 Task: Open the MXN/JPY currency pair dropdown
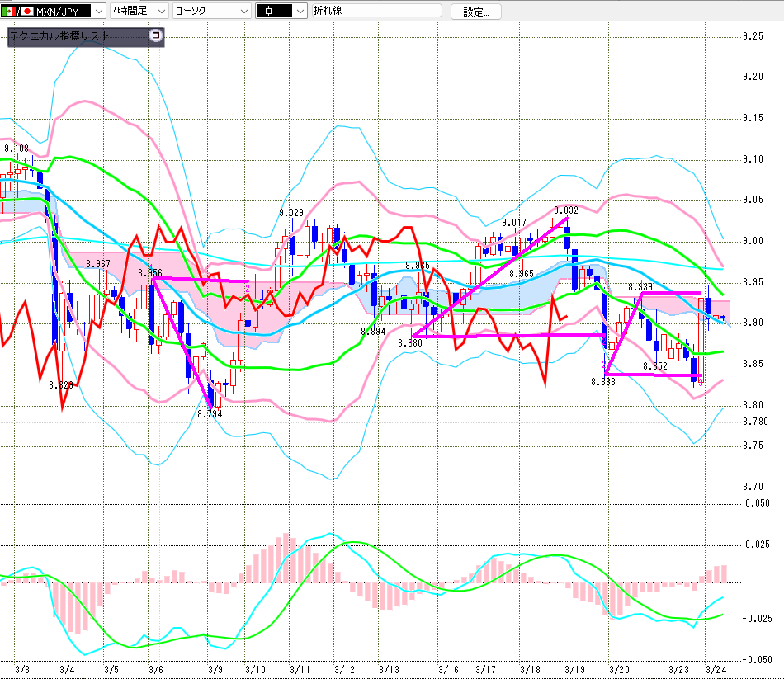(100, 12)
